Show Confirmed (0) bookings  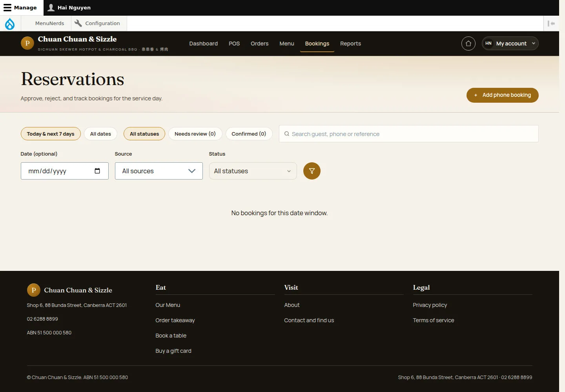(249, 134)
